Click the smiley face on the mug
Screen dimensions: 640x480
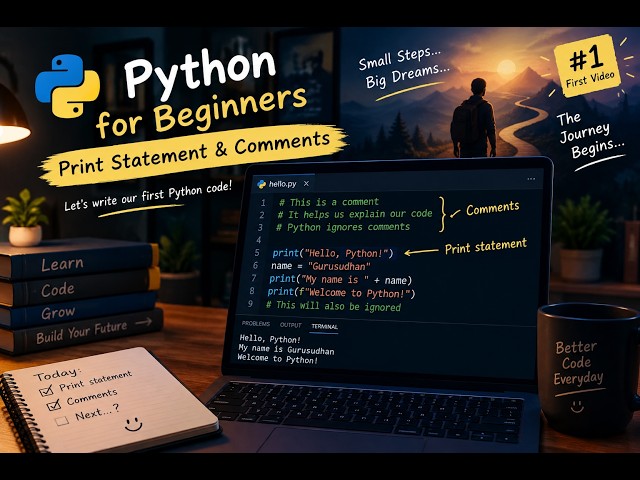click(577, 406)
